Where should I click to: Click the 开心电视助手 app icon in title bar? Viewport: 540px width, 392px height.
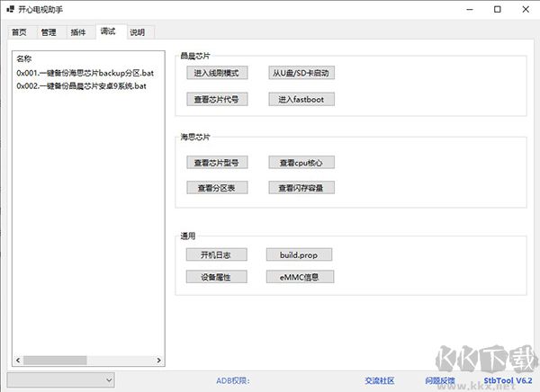(10, 9)
